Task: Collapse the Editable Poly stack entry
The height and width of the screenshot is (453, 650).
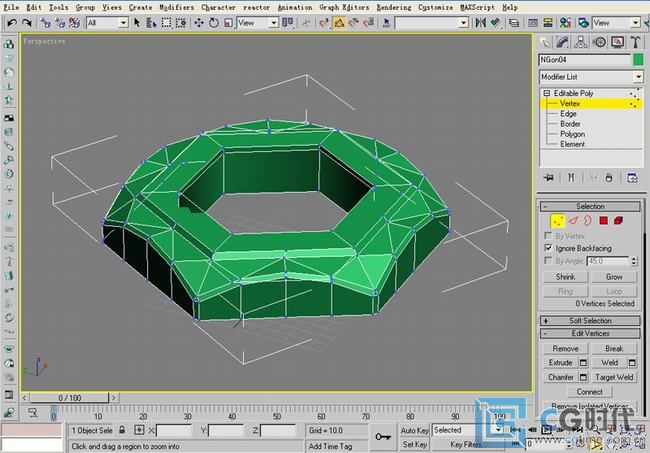Action: [547, 93]
